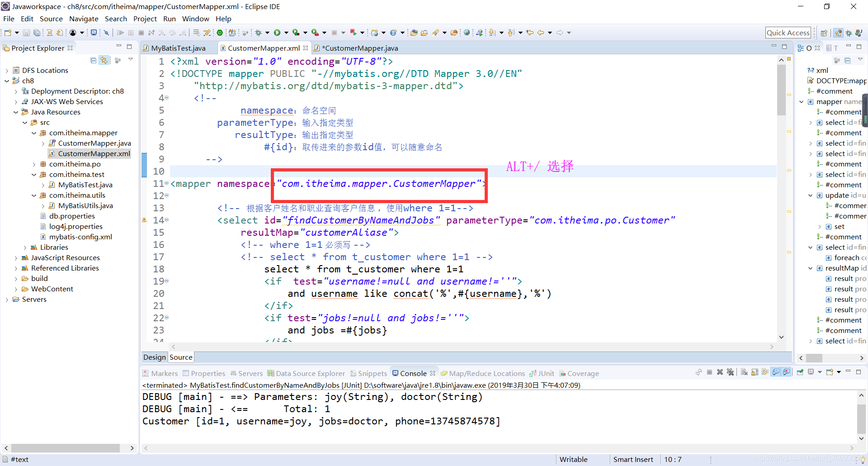Image resolution: width=868 pixels, height=466 pixels.
Task: Toggle Link with Editor in Project Explorer
Action: coord(104,60)
